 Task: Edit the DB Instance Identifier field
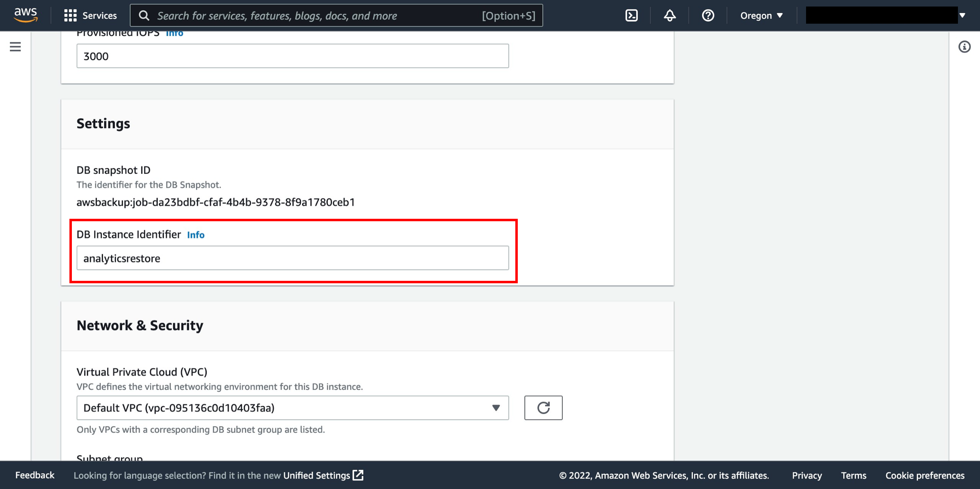tap(293, 258)
